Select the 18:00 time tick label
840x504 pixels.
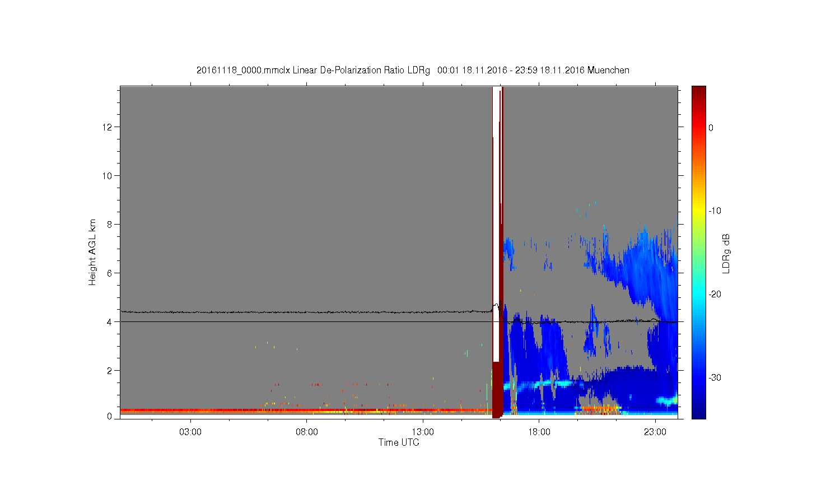point(539,432)
